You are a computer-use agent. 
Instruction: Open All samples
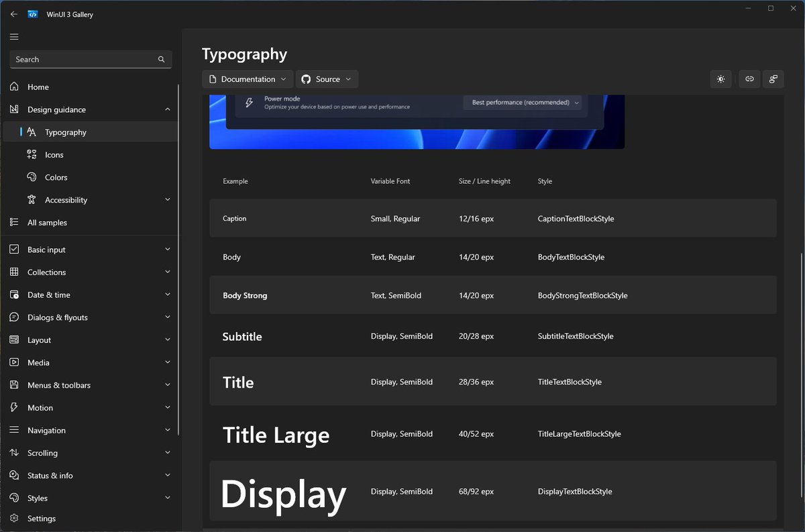click(91, 223)
